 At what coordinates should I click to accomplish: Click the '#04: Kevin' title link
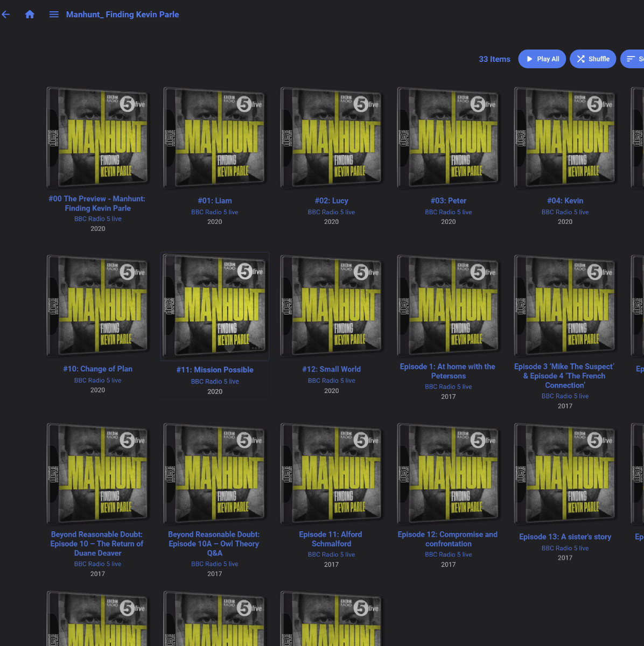coord(565,201)
